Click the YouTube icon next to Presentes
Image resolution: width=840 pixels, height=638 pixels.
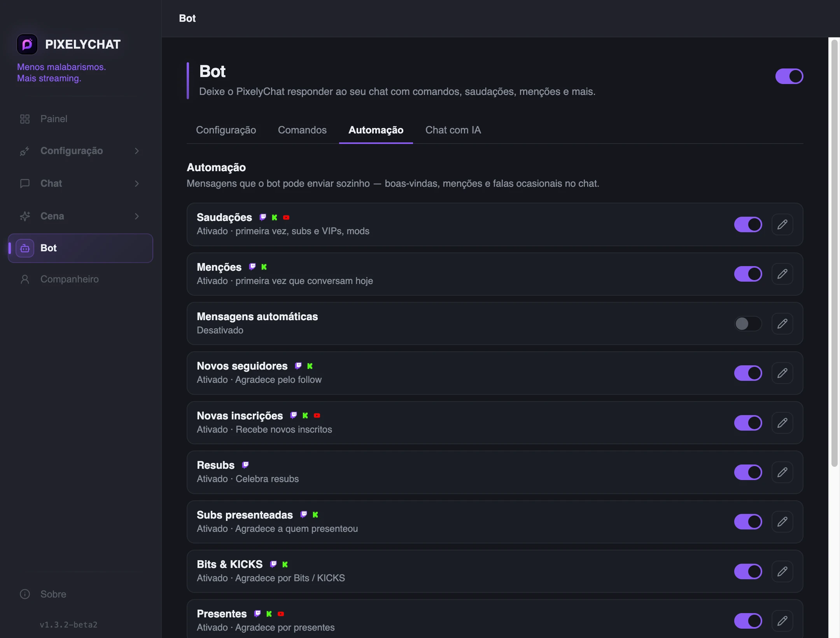(x=281, y=614)
